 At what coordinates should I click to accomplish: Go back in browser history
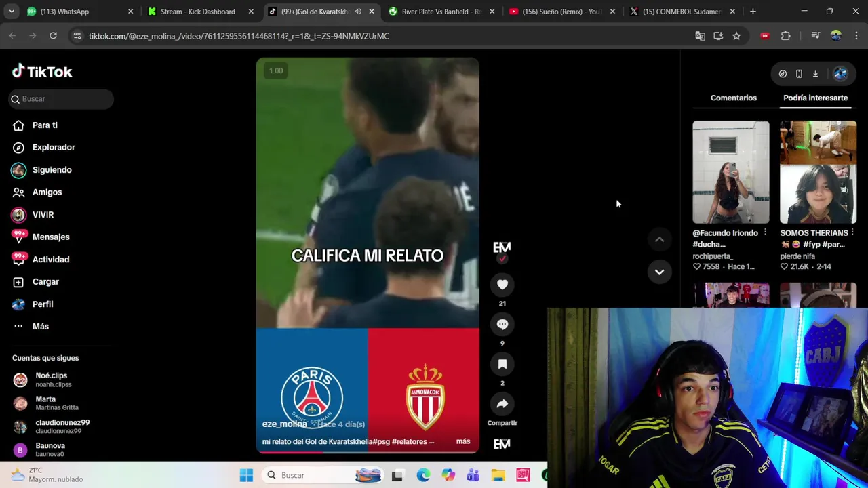click(x=13, y=36)
